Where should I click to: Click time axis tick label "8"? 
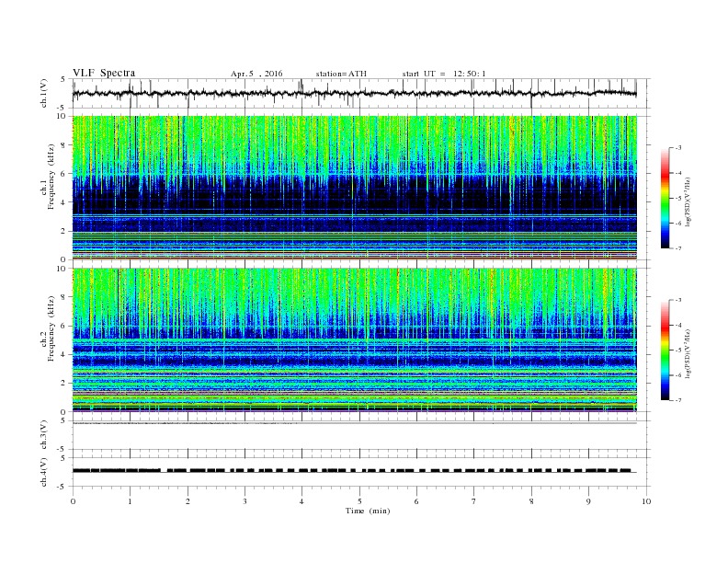[x=531, y=501]
